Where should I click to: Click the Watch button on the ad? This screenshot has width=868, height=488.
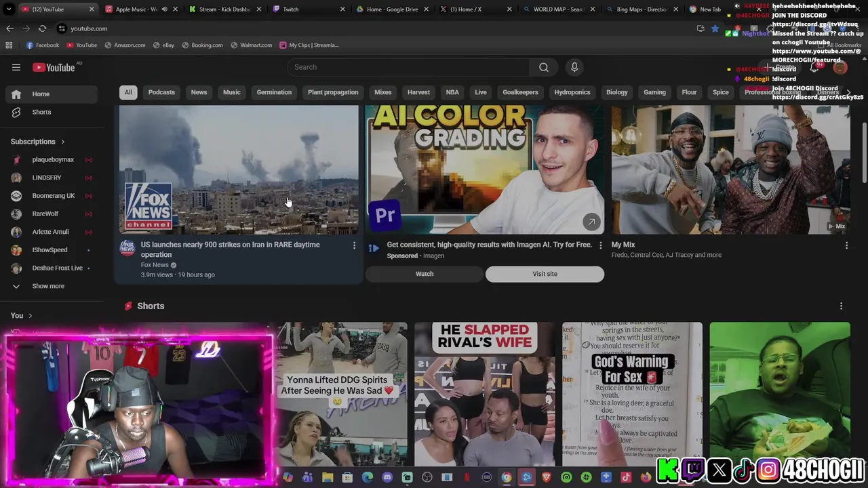[425, 274]
